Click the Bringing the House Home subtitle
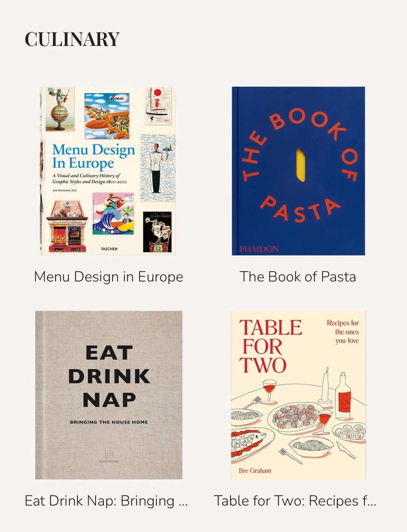Viewport: 407px width, 532px height. point(109,422)
